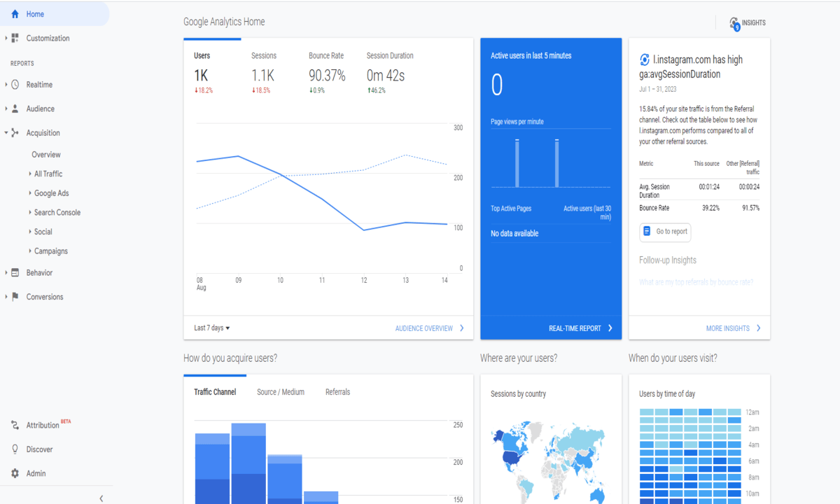Collapse the Acquisition section arrow

[6, 133]
